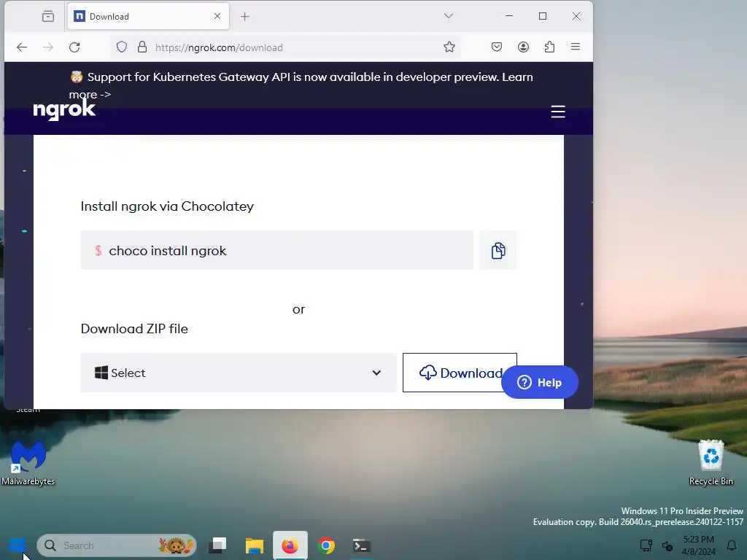The width and height of the screenshot is (747, 560).
Task: Bookmark this page with the star
Action: pos(449,47)
